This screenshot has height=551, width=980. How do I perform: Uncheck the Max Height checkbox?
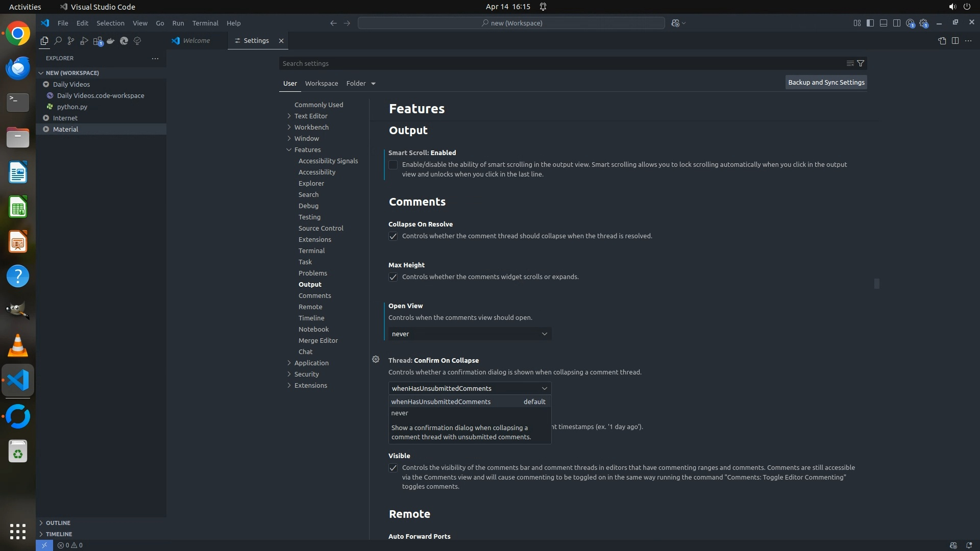click(393, 277)
